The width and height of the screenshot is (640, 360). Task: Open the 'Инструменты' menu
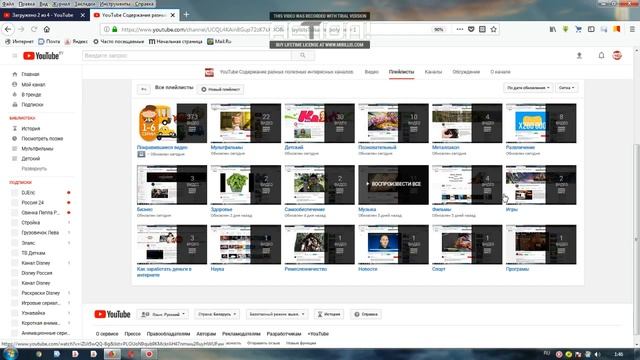115,4
